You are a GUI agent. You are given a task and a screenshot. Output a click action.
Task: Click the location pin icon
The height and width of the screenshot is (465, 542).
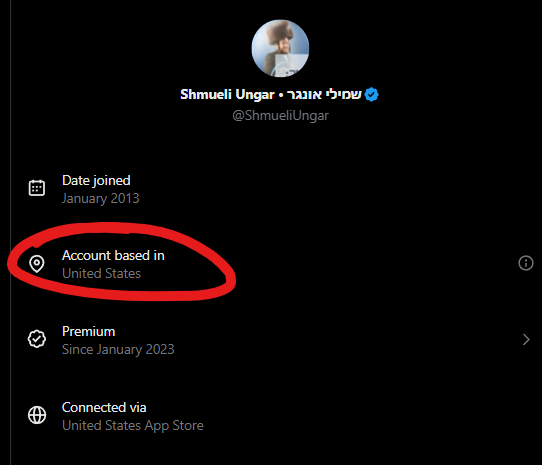[x=37, y=264]
